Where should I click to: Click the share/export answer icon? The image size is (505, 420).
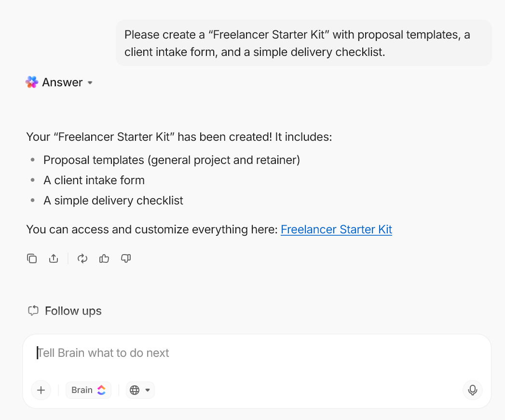54,258
